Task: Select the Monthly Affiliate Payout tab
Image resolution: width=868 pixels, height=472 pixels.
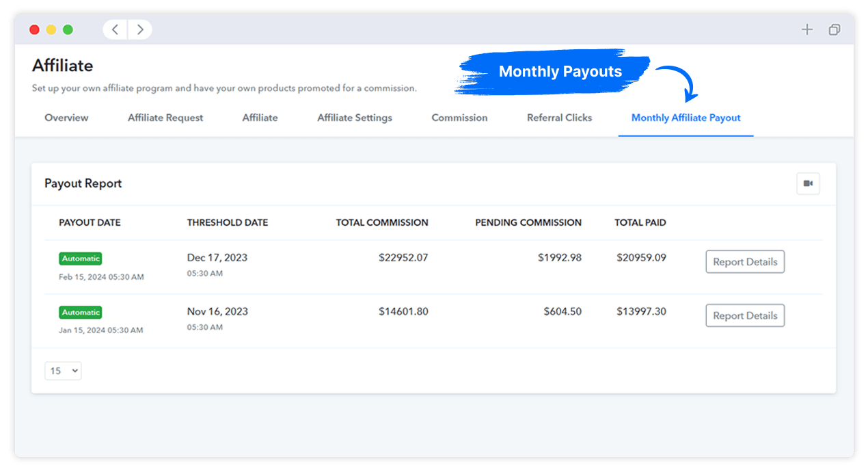Action: 686,117
